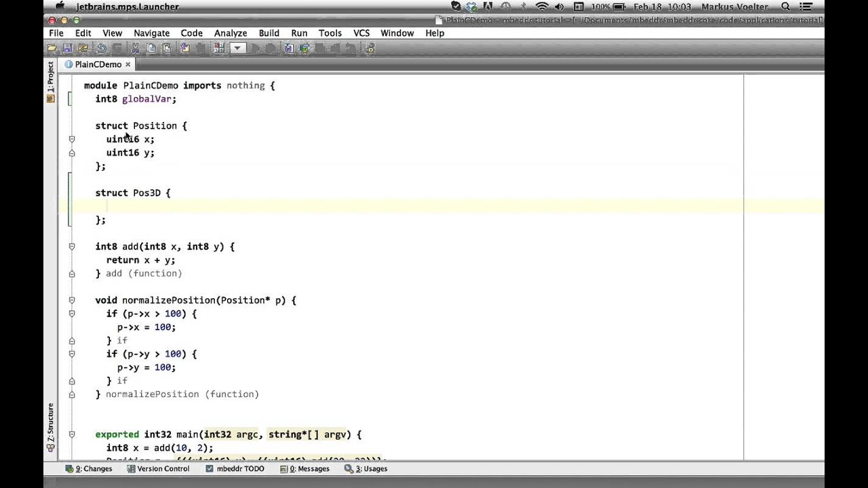Open the Build menu
Screen dimensions: 868x488
pos(269,33)
